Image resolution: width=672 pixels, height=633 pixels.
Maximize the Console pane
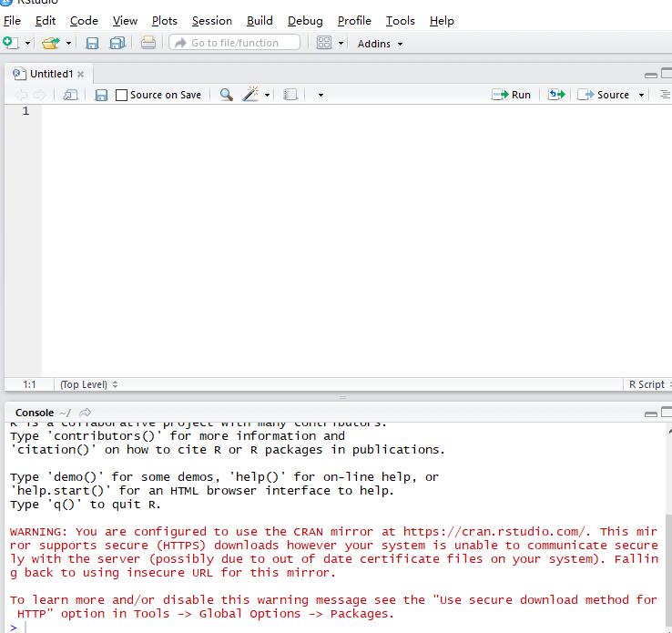tap(667, 412)
